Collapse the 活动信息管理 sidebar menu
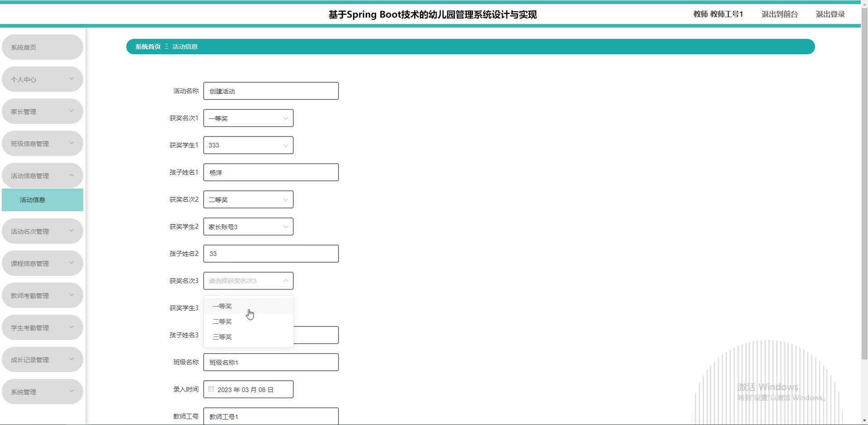 pyautogui.click(x=42, y=176)
